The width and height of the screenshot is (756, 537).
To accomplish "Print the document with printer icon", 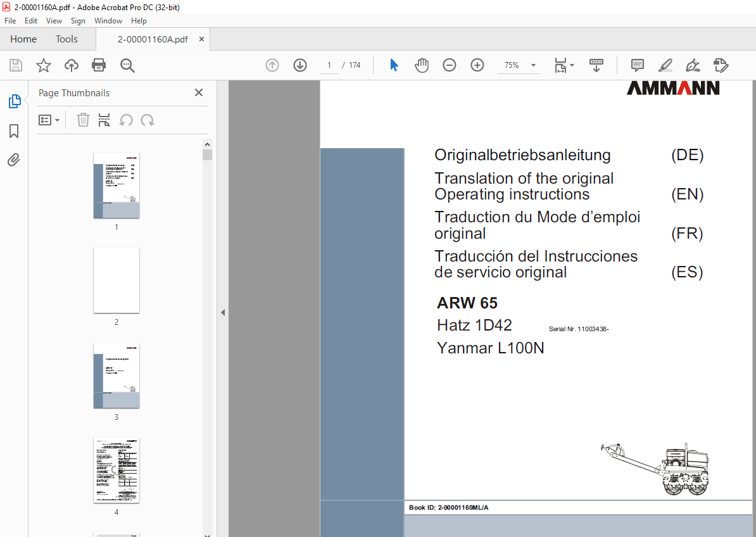I will click(99, 65).
